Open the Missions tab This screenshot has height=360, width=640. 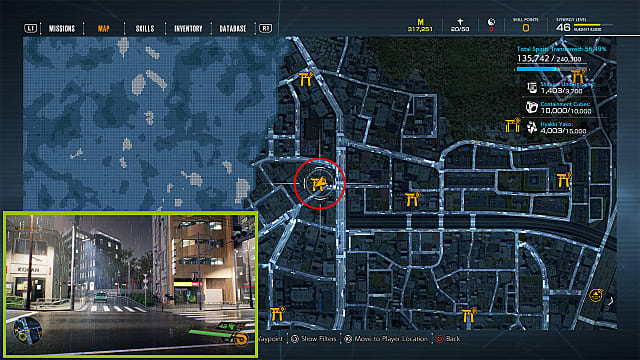62,29
